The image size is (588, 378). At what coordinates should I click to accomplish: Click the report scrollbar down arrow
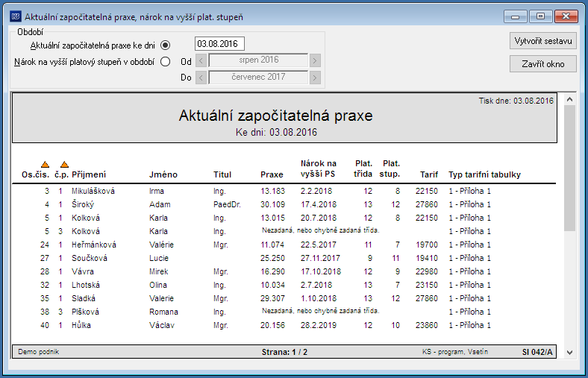click(569, 353)
